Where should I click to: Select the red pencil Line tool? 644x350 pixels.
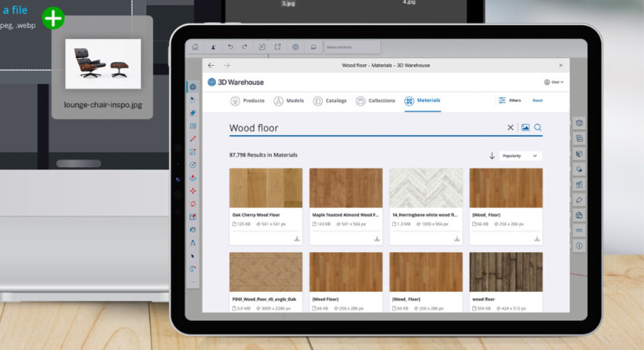pos(192,139)
